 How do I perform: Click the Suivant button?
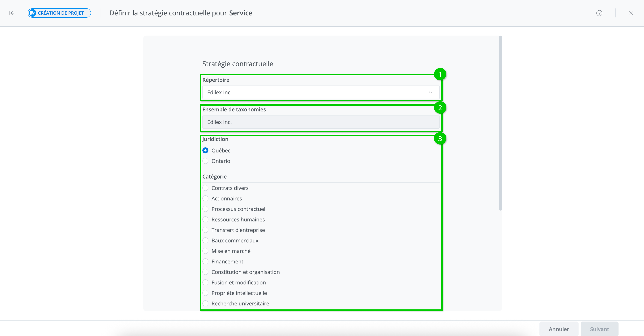click(599, 329)
